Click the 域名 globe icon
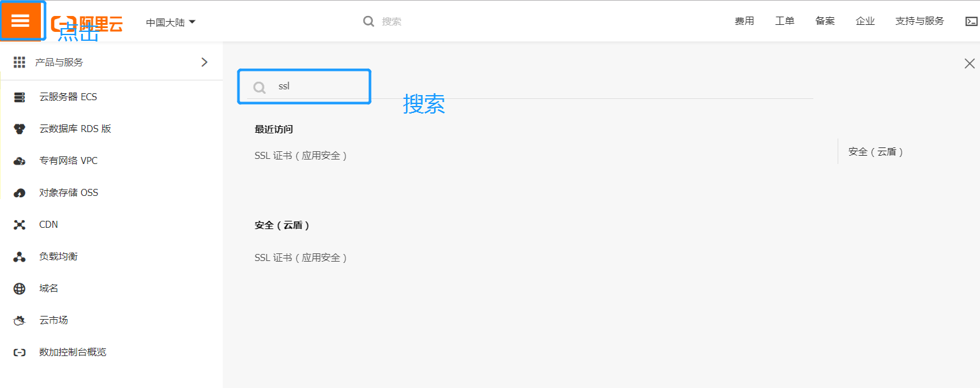This screenshot has width=980, height=388. (20, 288)
